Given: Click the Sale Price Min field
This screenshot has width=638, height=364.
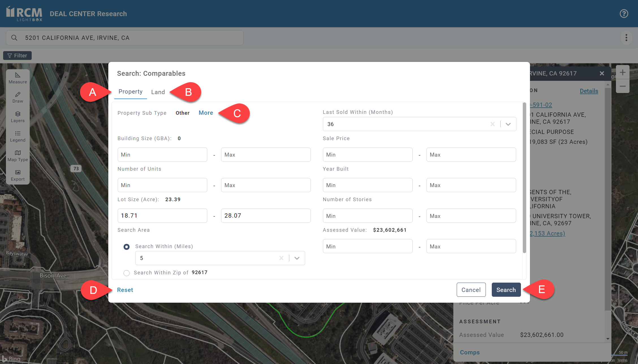Looking at the screenshot, I should click(367, 155).
